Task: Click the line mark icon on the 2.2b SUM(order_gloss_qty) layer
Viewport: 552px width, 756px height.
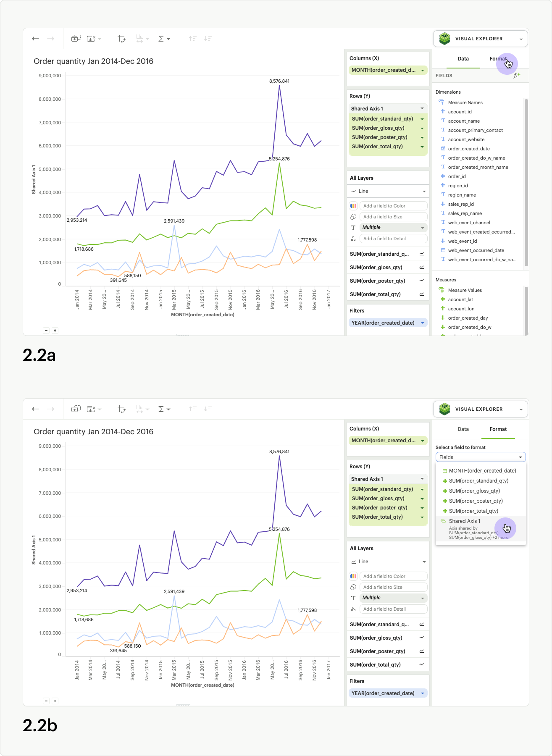Action: click(421, 638)
